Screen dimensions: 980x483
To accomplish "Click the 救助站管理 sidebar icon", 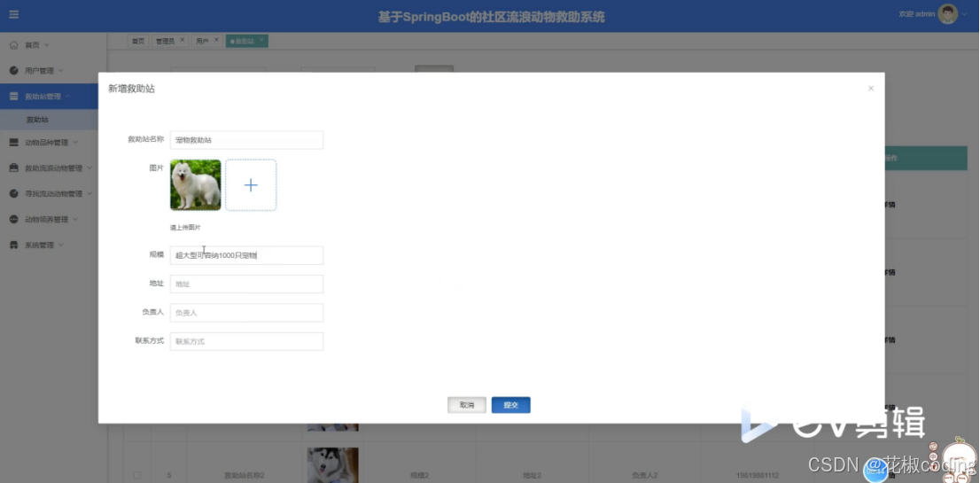I will click(14, 97).
